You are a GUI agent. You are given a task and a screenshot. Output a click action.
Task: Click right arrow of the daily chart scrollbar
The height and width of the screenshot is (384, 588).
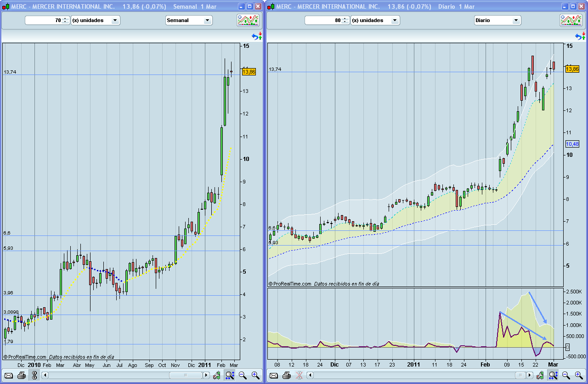530,375
